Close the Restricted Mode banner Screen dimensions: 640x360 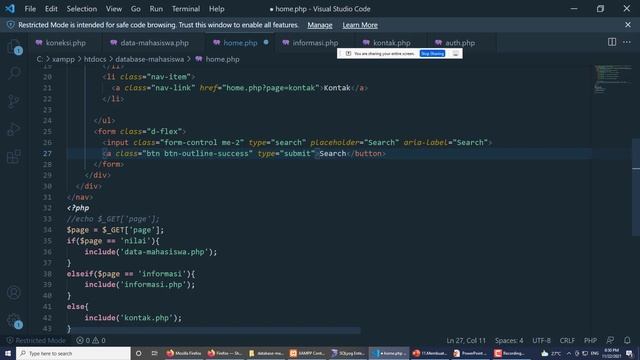(627, 25)
